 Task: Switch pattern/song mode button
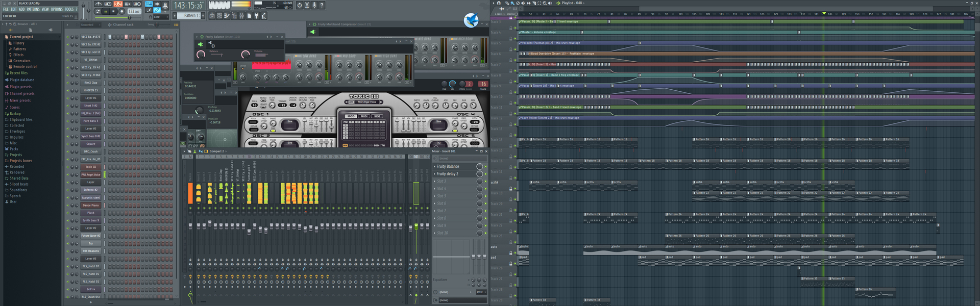97,11
